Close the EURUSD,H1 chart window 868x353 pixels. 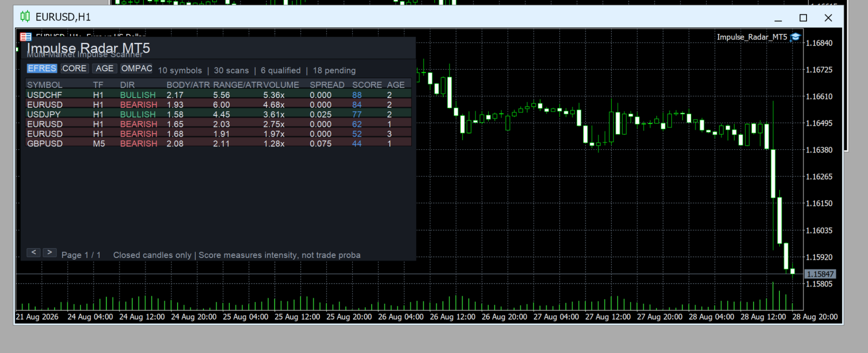click(828, 18)
